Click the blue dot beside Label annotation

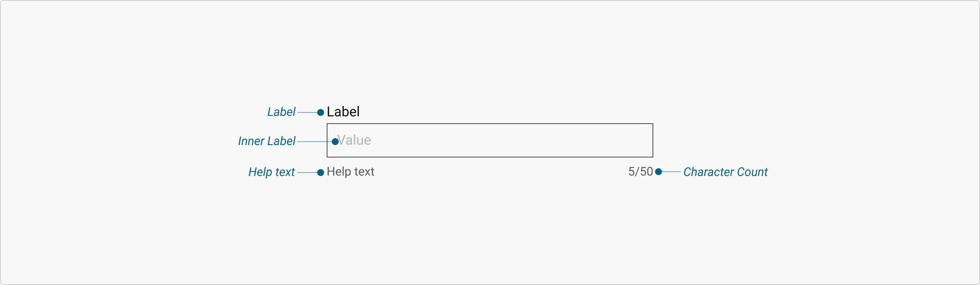321,112
